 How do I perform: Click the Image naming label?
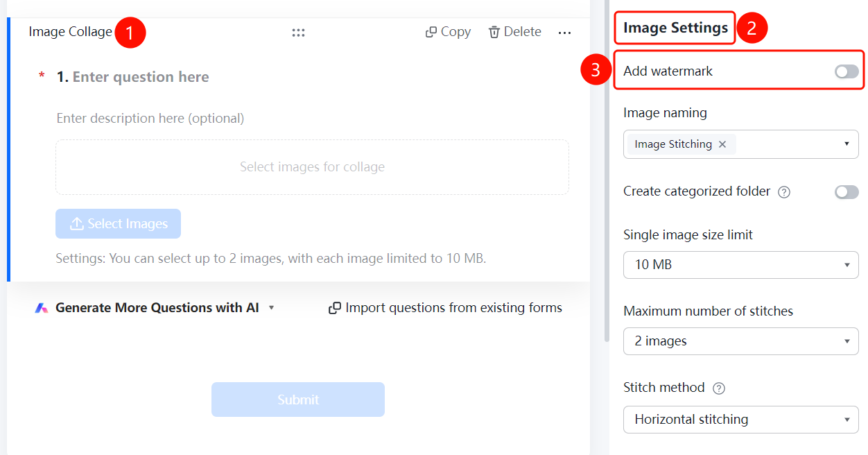click(665, 113)
